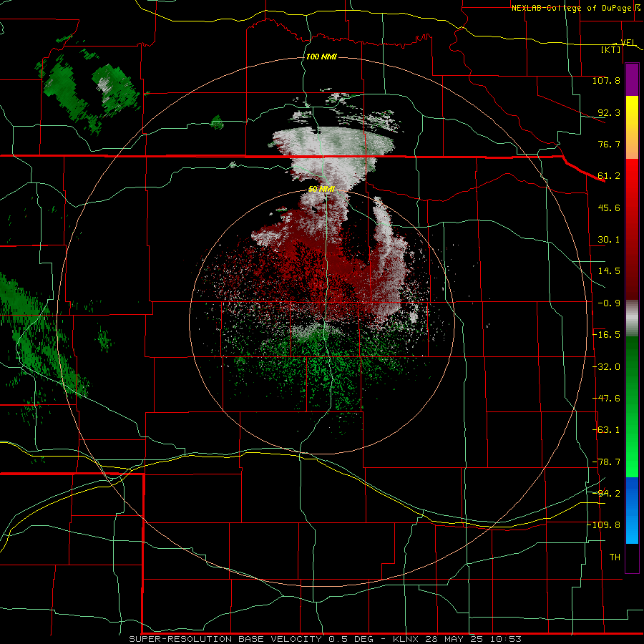The height and width of the screenshot is (644, 644).
Task: Click the NEXLAB-College of DuPage header text
Action: tap(573, 8)
